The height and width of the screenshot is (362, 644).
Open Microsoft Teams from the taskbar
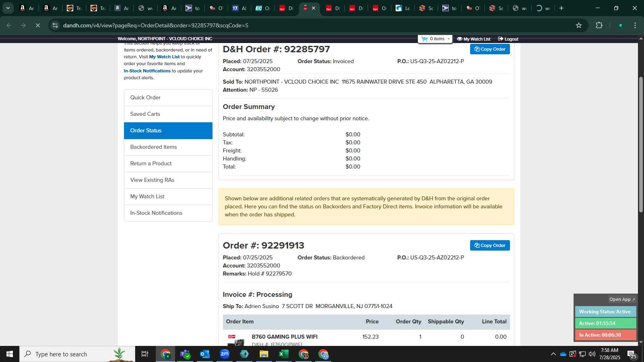tap(185, 354)
